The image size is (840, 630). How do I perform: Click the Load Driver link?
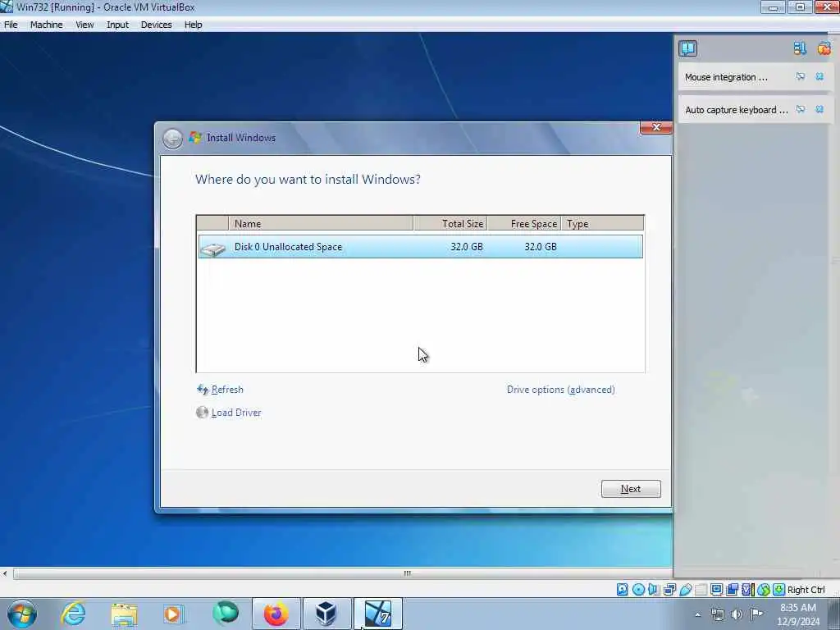pos(236,413)
